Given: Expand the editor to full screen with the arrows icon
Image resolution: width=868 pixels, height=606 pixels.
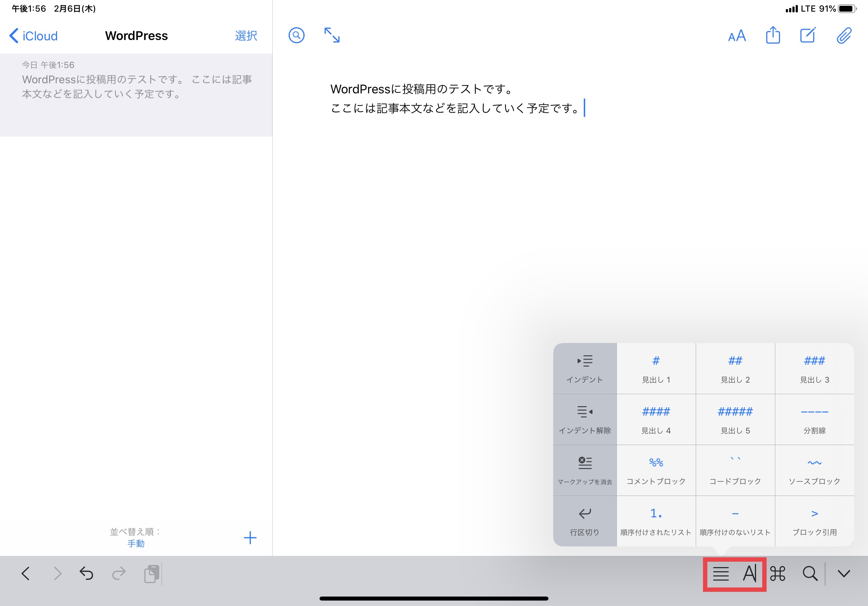Looking at the screenshot, I should coord(332,36).
